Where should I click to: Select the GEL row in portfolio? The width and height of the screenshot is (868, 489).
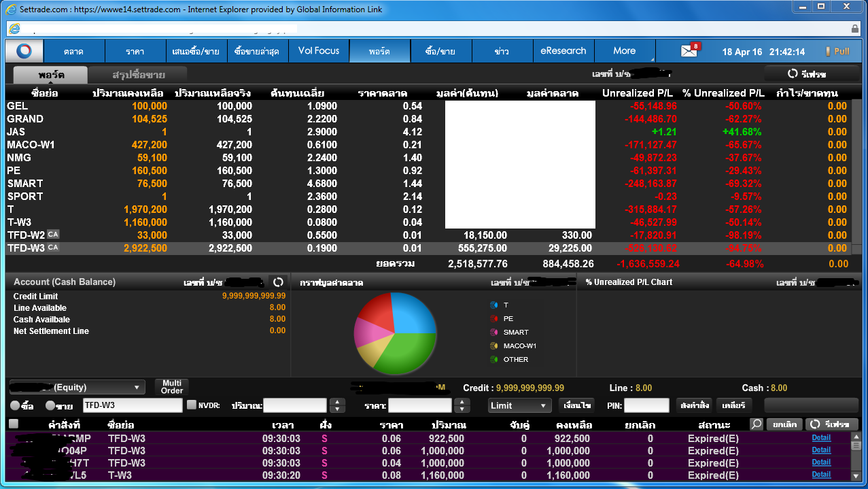[428, 106]
